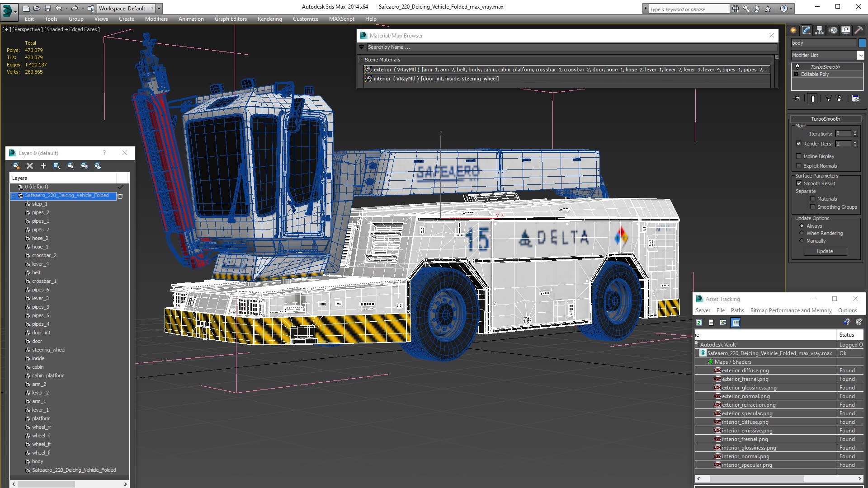This screenshot has height=488, width=868.
Task: Enable Isoline Display checkbox
Action: click(798, 156)
